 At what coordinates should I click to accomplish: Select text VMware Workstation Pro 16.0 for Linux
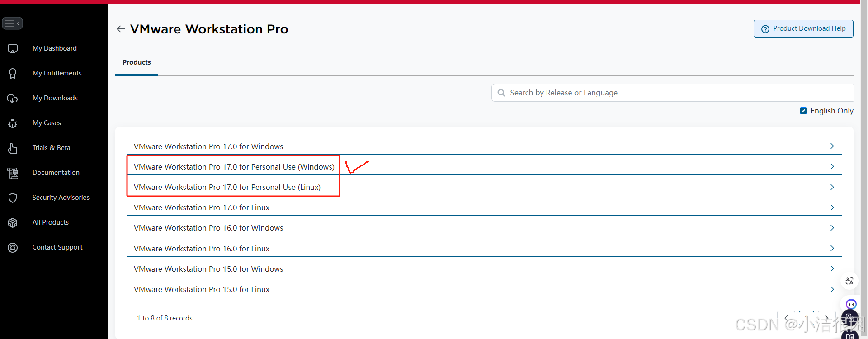tap(202, 249)
